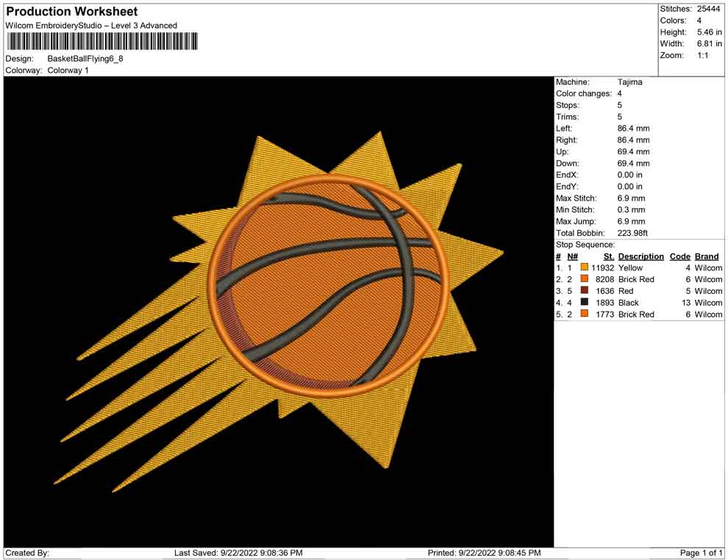
Task: Click the EndY value '0.00 in'
Action: coord(629,187)
